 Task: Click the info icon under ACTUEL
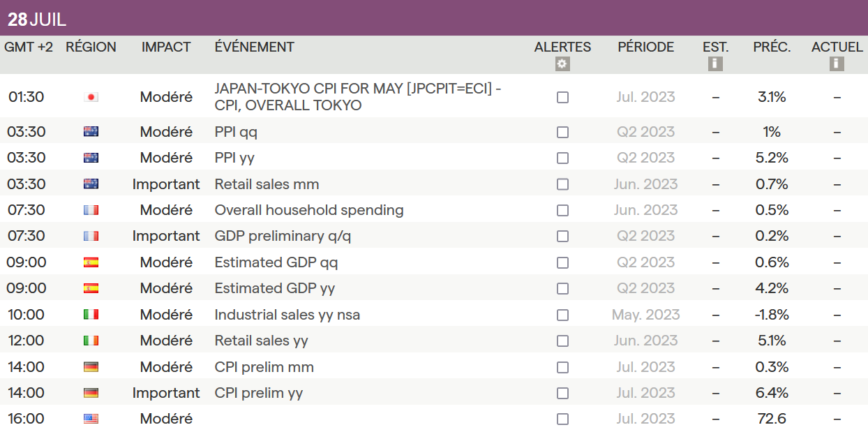(x=837, y=64)
